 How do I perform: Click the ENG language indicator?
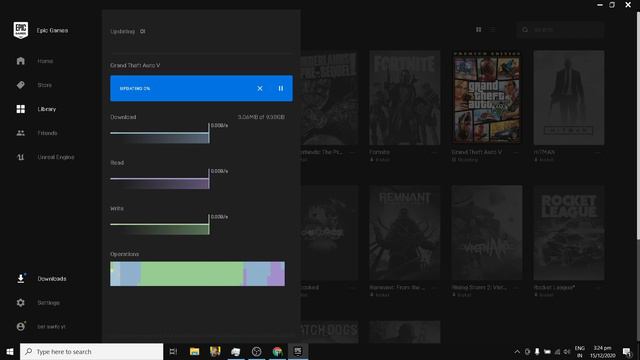580,348
